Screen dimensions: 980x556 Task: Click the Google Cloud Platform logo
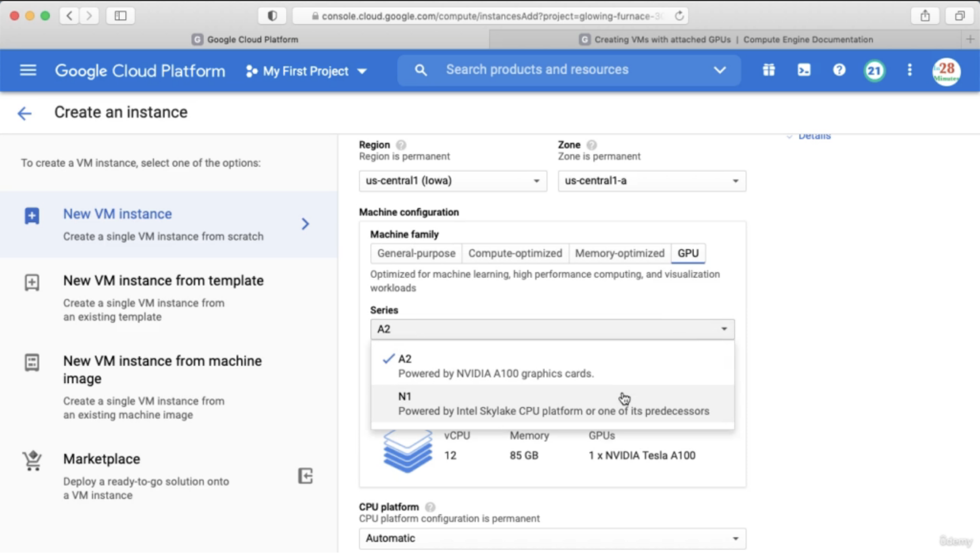(140, 71)
